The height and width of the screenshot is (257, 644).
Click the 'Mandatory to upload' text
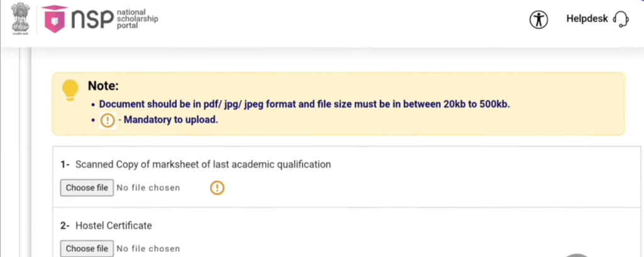coord(170,120)
